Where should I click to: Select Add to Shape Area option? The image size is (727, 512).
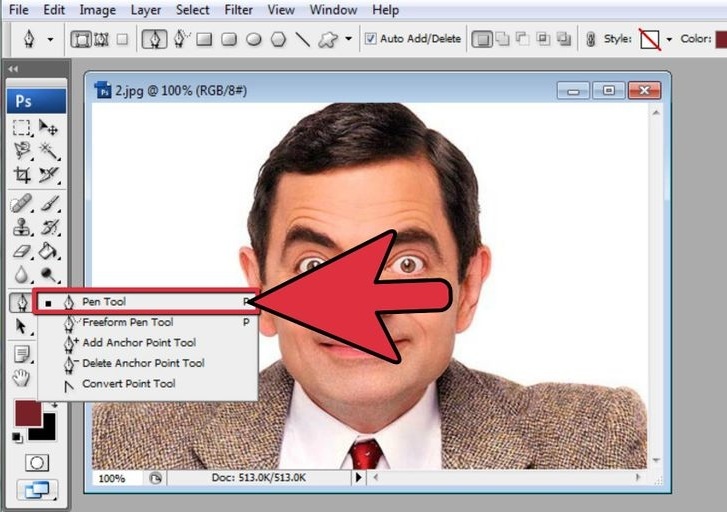503,39
